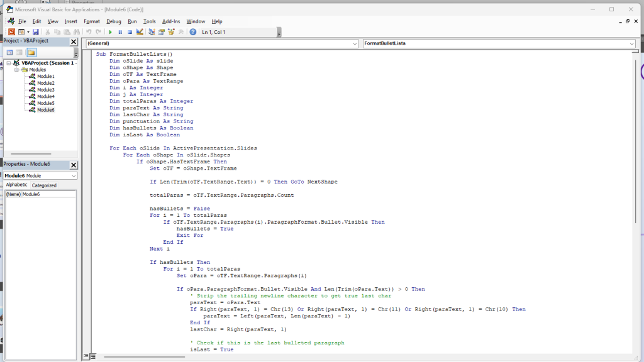This screenshot has width=644, height=362.
Task: Open the Tools menu
Action: pos(150,21)
